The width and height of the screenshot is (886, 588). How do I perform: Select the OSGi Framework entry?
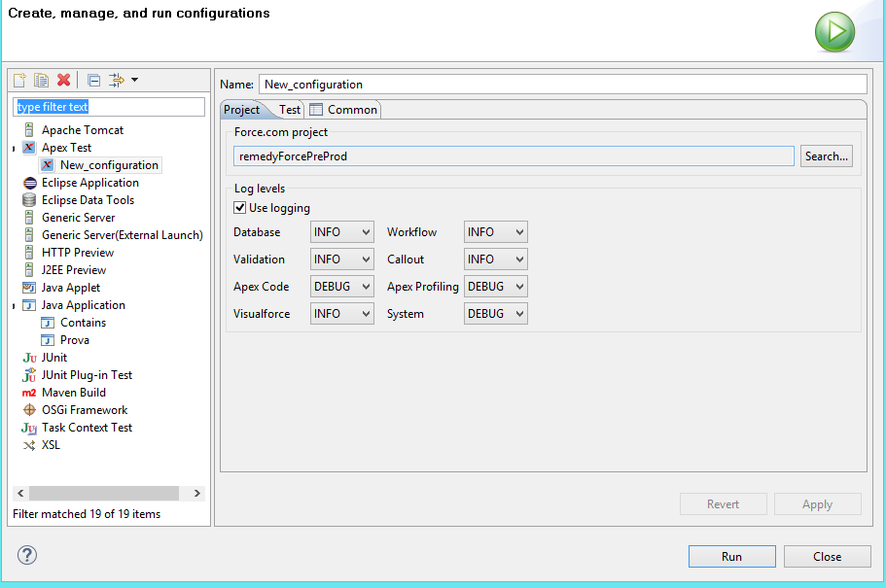(x=84, y=410)
